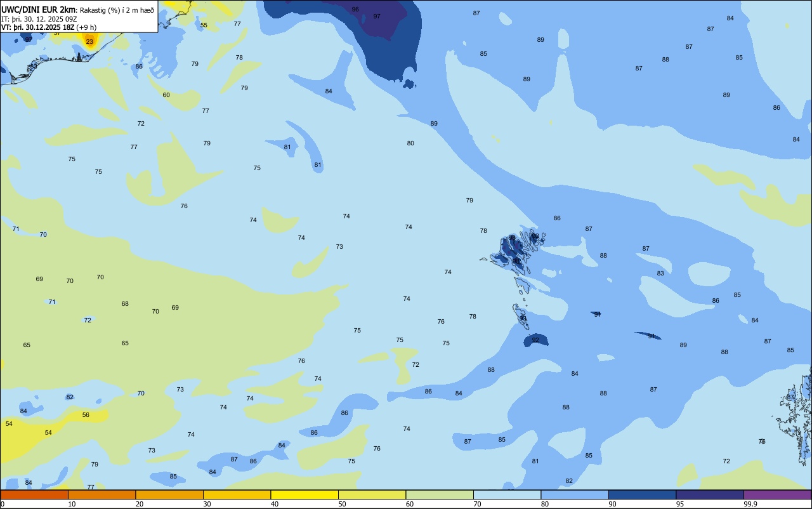Click the '95' legend tick label
This screenshot has width=812, height=509.
(x=680, y=504)
